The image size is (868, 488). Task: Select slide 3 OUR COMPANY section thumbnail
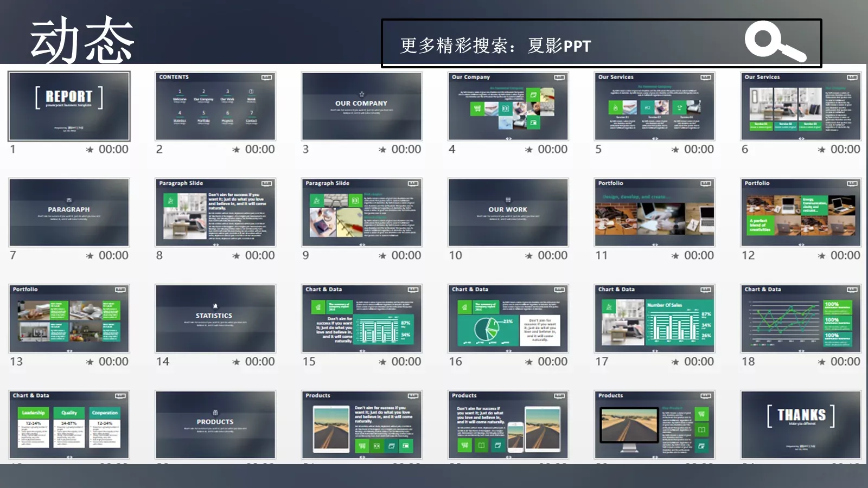point(362,106)
